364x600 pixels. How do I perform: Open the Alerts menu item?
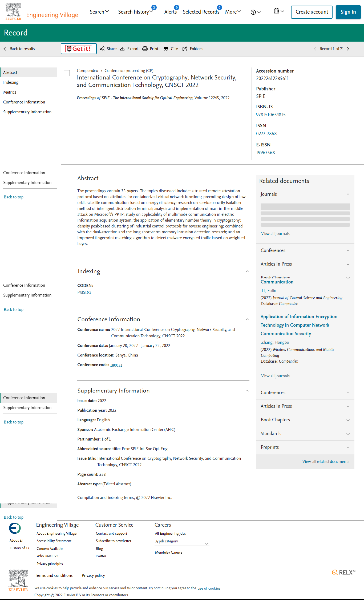tap(171, 12)
